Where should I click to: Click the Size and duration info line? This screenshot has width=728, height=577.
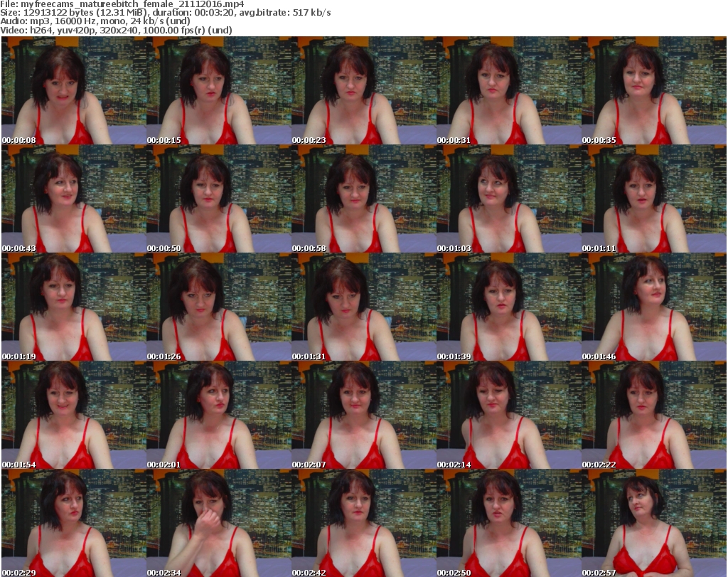166,13
